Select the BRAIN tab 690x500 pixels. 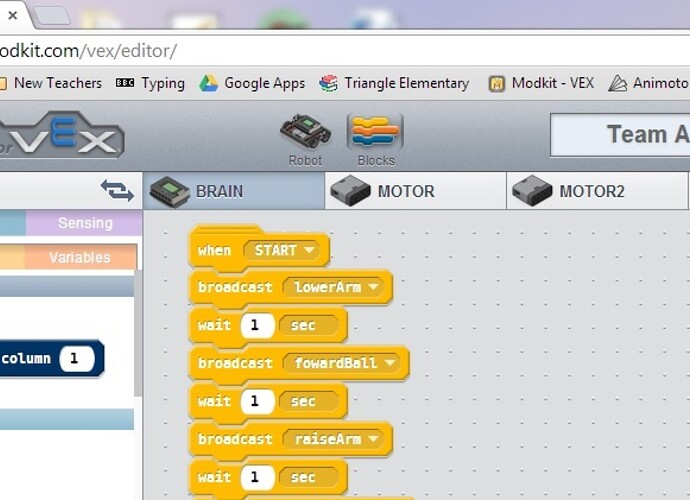pyautogui.click(x=234, y=191)
